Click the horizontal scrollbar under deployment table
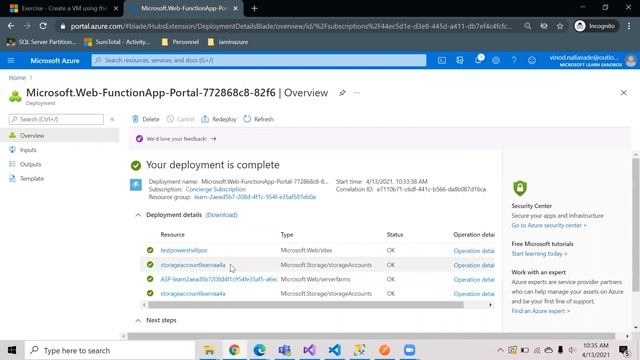This screenshot has height=360, width=640. (306, 305)
